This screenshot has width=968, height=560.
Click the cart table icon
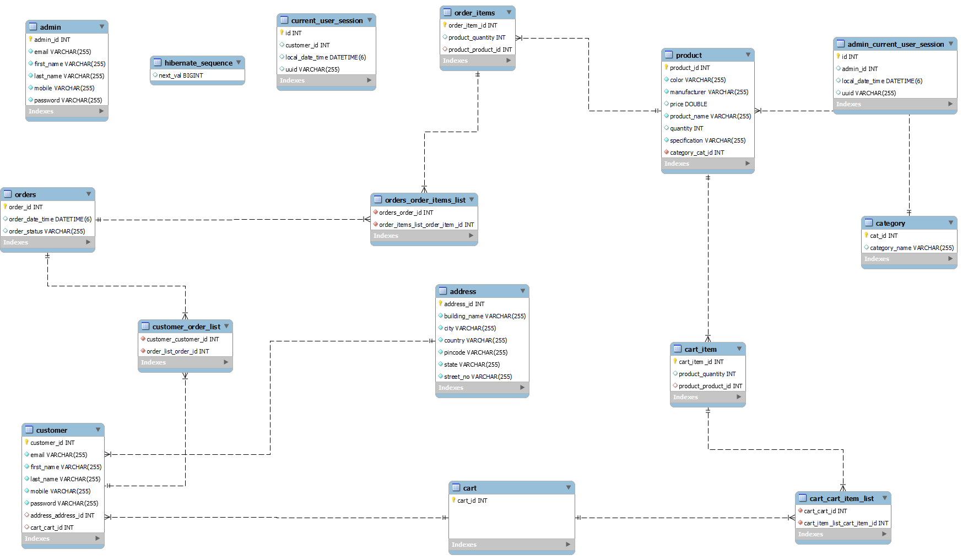456,487
